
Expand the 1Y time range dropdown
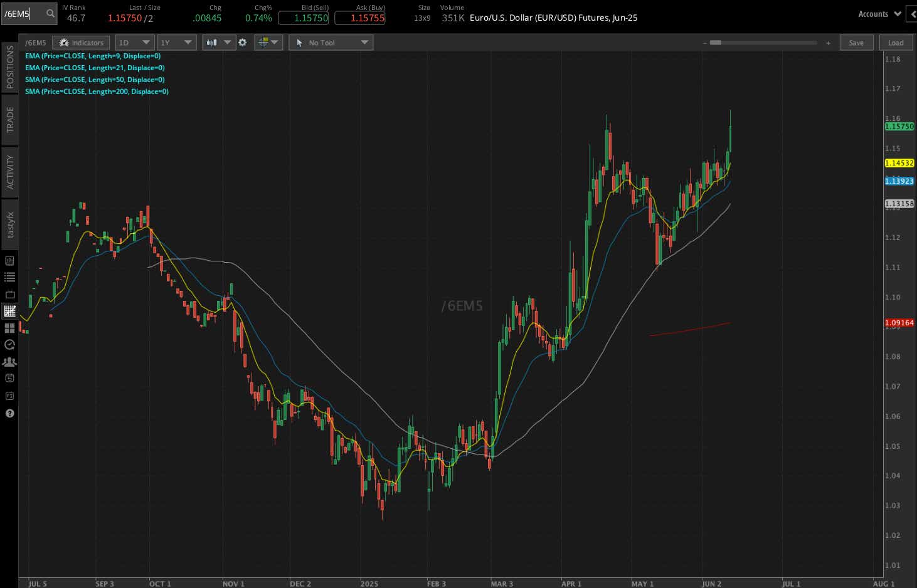tap(176, 42)
